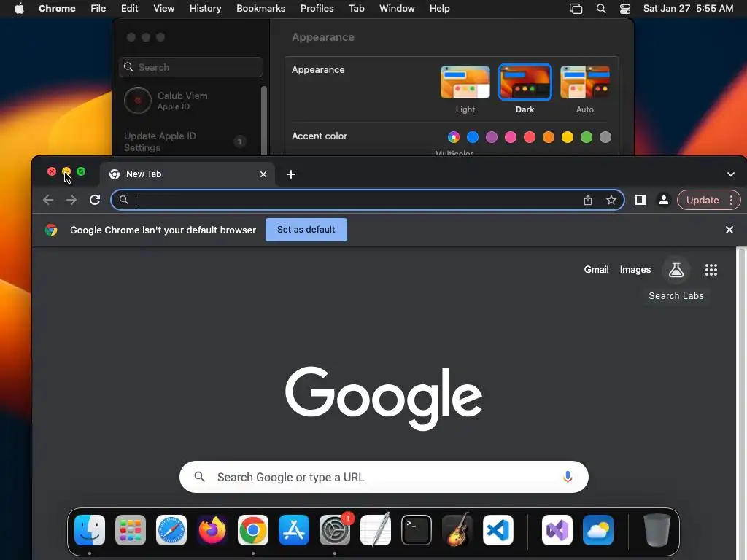This screenshot has width=747, height=560.
Task: Click the Apple logo menu
Action: (19, 9)
